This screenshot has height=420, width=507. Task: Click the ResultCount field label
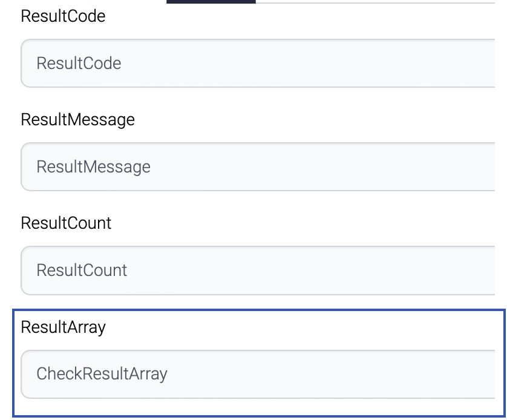point(66,223)
